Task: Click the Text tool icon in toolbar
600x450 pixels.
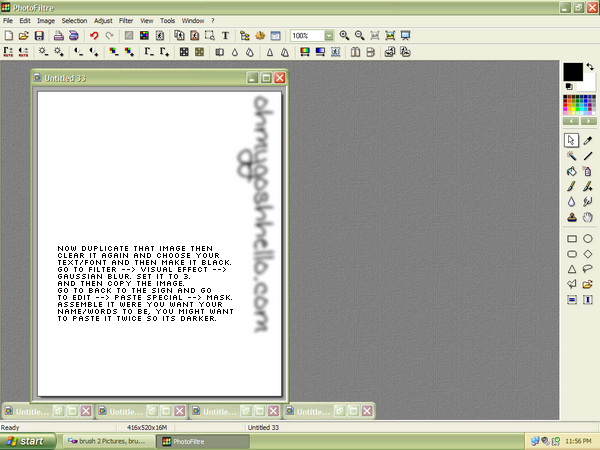Action: click(x=225, y=36)
